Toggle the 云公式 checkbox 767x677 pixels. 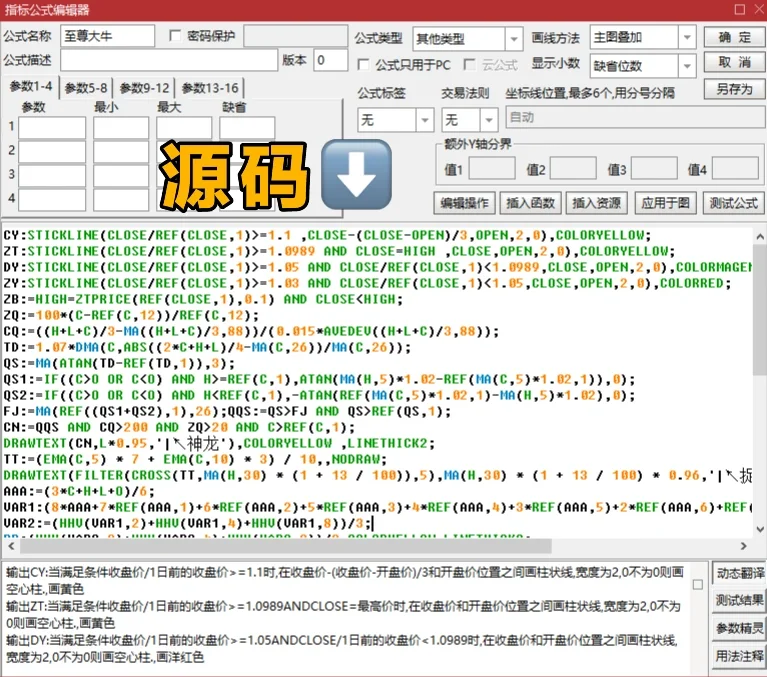(469, 65)
